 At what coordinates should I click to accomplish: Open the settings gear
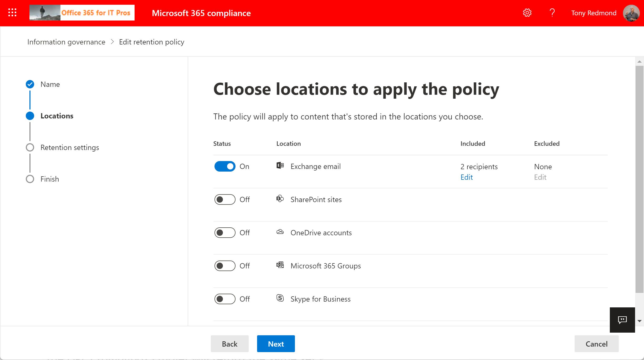527,12
